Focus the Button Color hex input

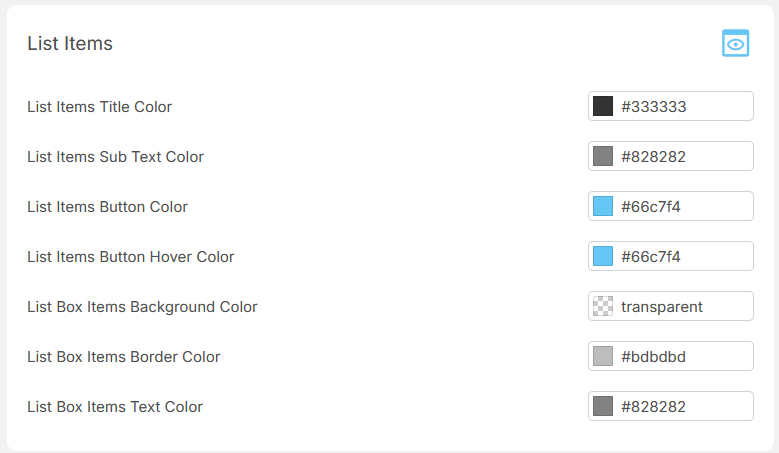pos(682,206)
